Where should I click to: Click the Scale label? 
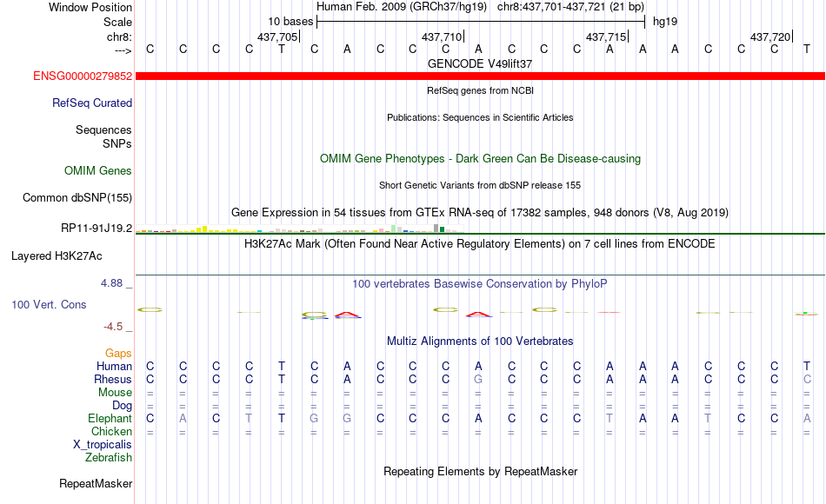(x=117, y=22)
